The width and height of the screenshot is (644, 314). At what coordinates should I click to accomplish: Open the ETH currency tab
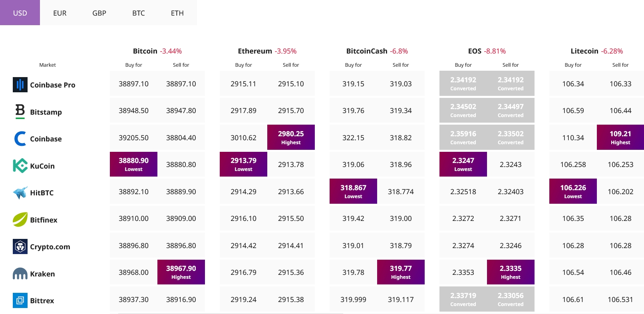point(177,13)
